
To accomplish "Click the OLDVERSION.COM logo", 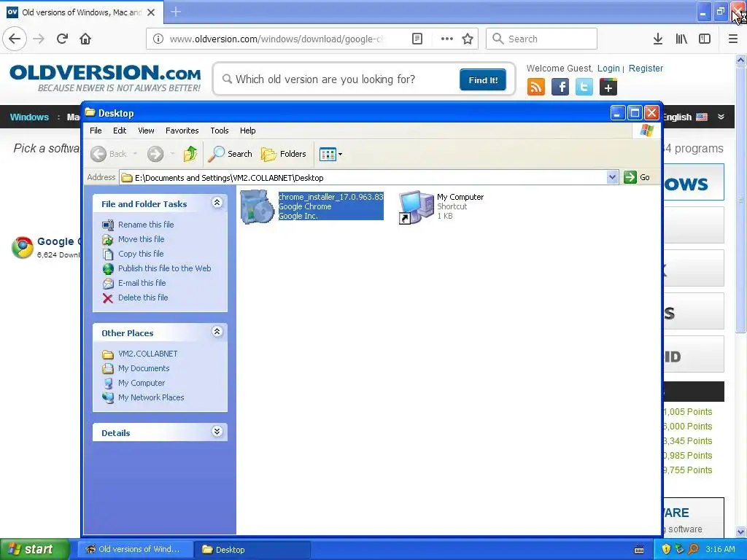I will (x=105, y=78).
